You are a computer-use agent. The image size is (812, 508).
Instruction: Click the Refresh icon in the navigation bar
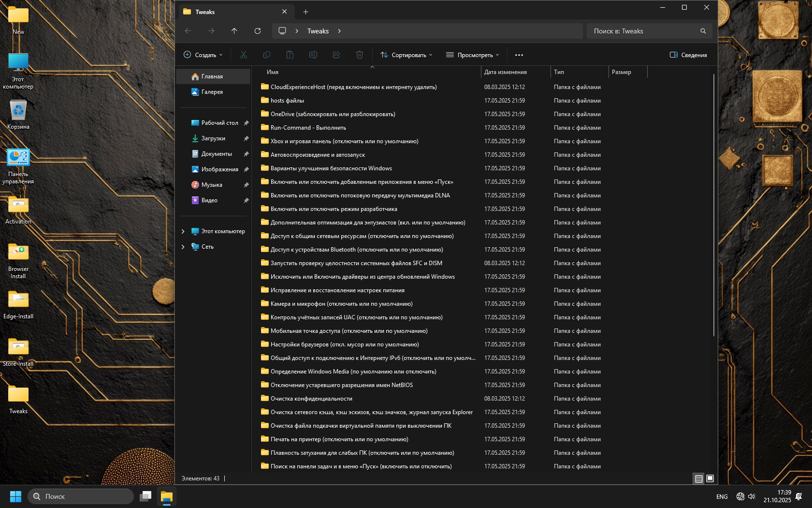pyautogui.click(x=258, y=31)
